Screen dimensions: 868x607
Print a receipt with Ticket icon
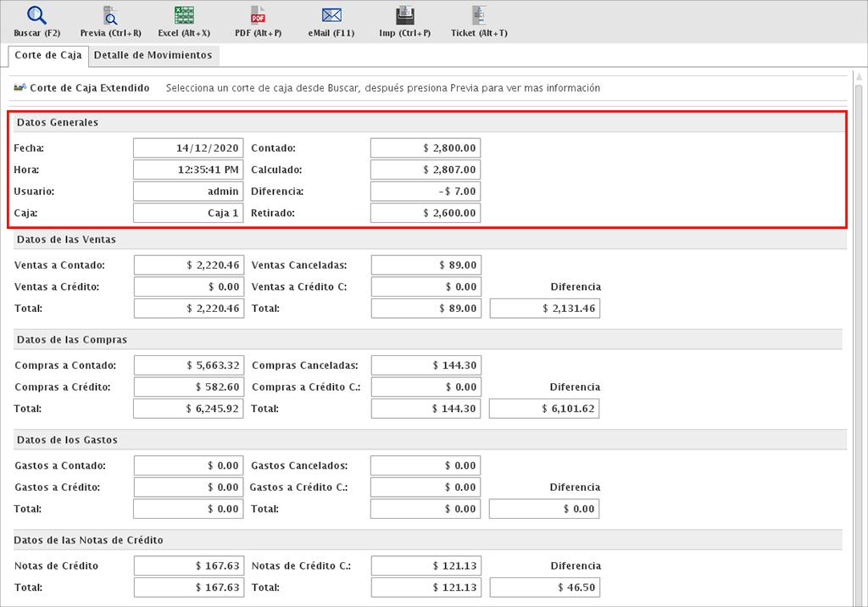(479, 15)
